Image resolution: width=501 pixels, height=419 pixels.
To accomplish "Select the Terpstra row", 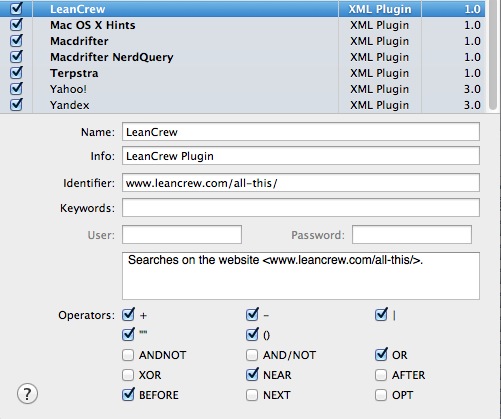I will pos(242,73).
